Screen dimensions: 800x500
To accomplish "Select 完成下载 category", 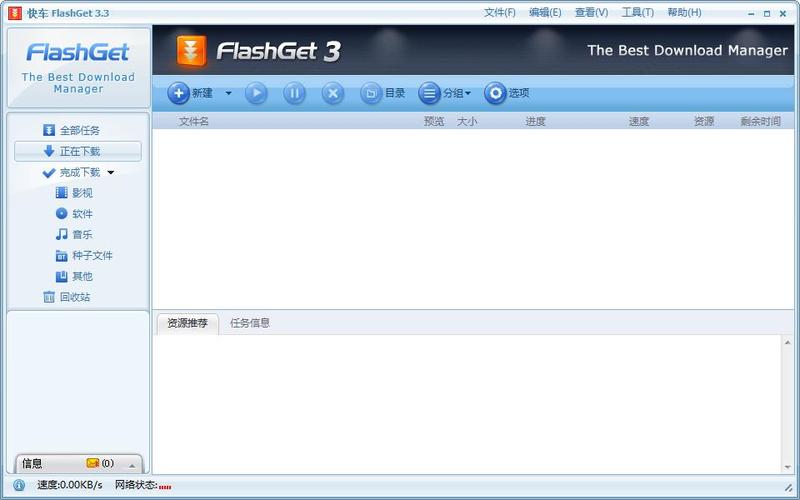I will coord(71,172).
